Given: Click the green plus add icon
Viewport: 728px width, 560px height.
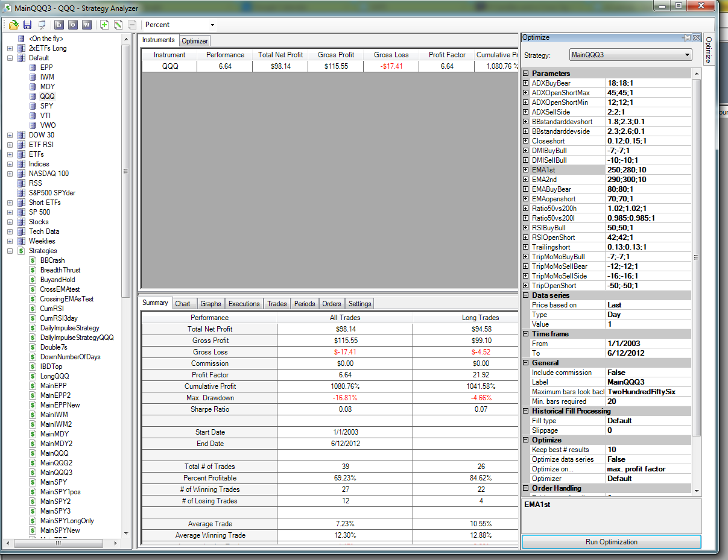Looking at the screenshot, I should [x=104, y=25].
